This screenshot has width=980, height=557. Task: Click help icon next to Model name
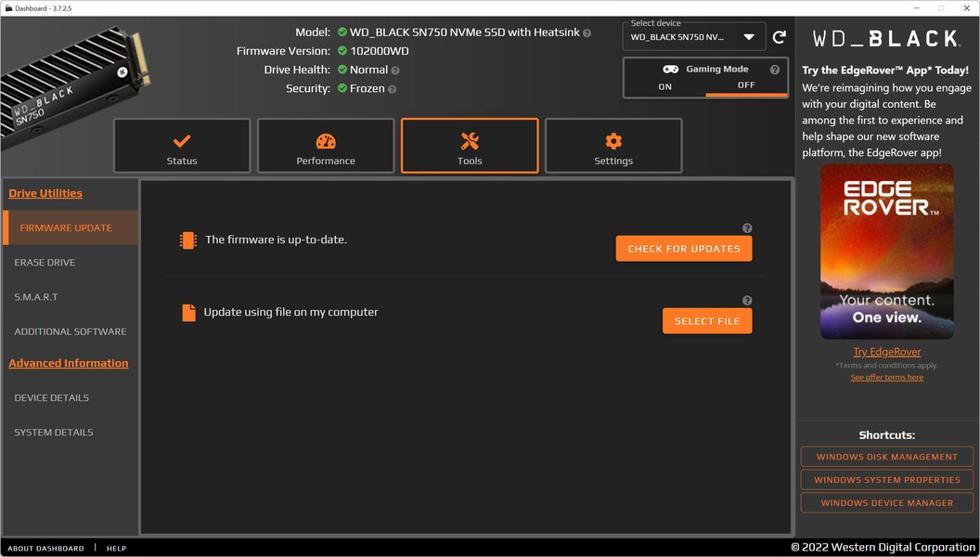point(587,32)
